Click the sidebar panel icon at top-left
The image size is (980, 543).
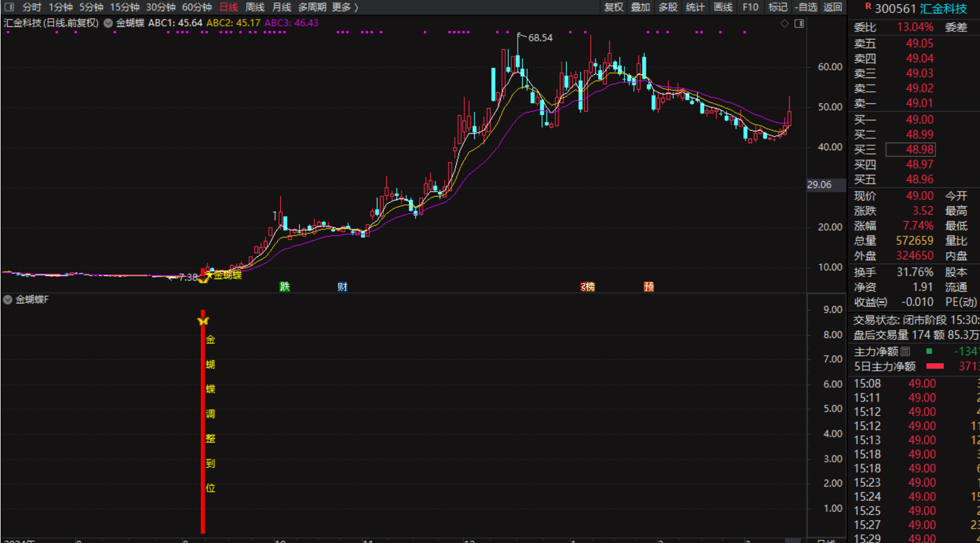pos(9,8)
